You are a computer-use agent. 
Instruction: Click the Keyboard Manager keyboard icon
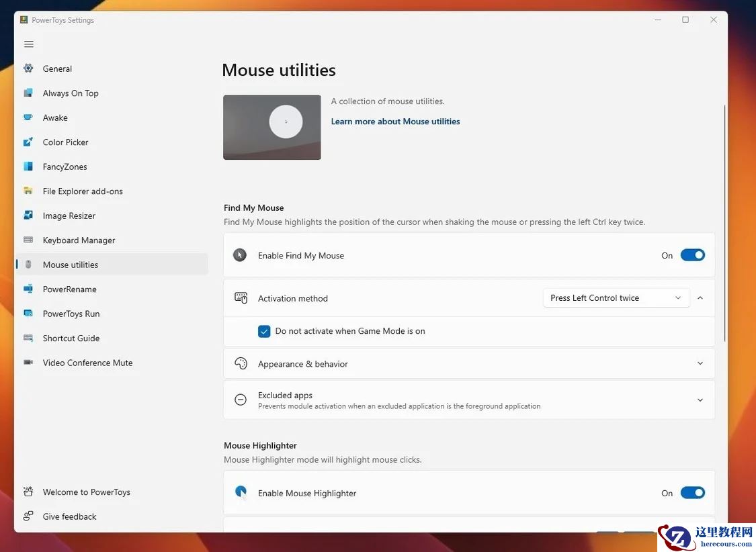point(28,240)
